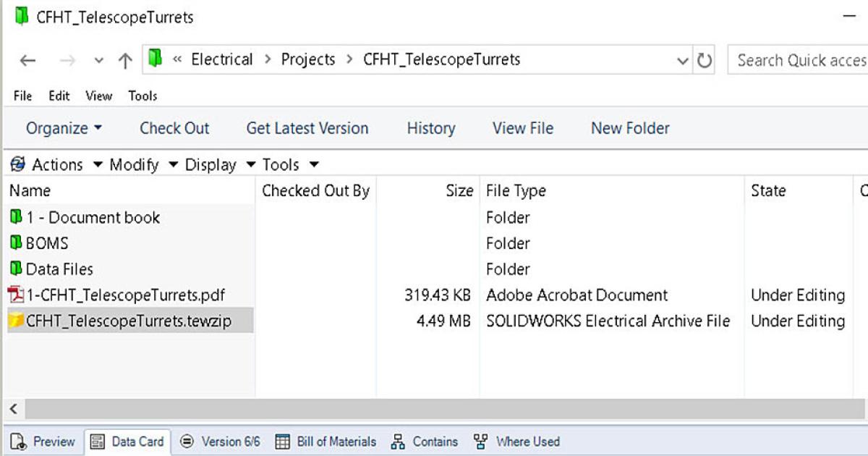The image size is (868, 456).
Task: Switch to the Bill of Materials tab
Action: tap(327, 442)
